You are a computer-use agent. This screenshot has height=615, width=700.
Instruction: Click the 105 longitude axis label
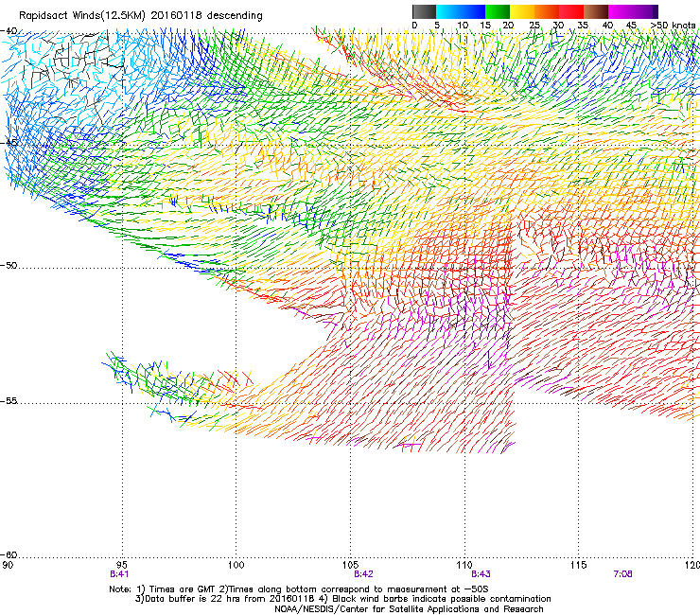pos(350,565)
